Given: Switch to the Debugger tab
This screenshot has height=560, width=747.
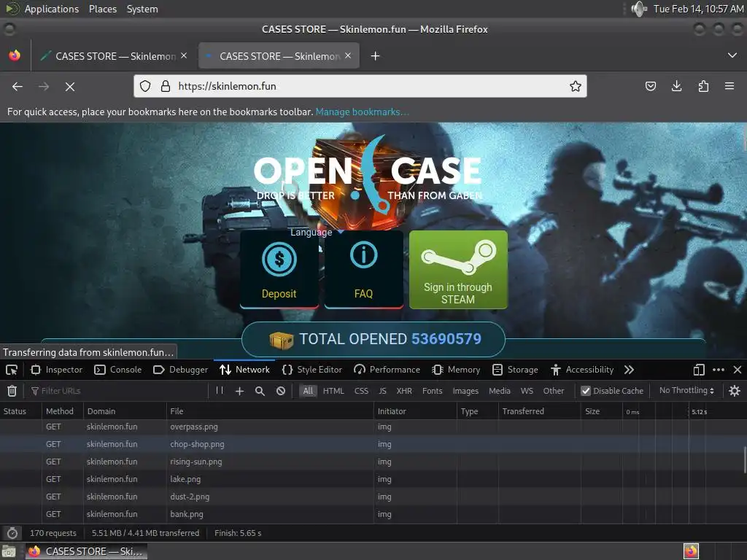Looking at the screenshot, I should click(181, 370).
